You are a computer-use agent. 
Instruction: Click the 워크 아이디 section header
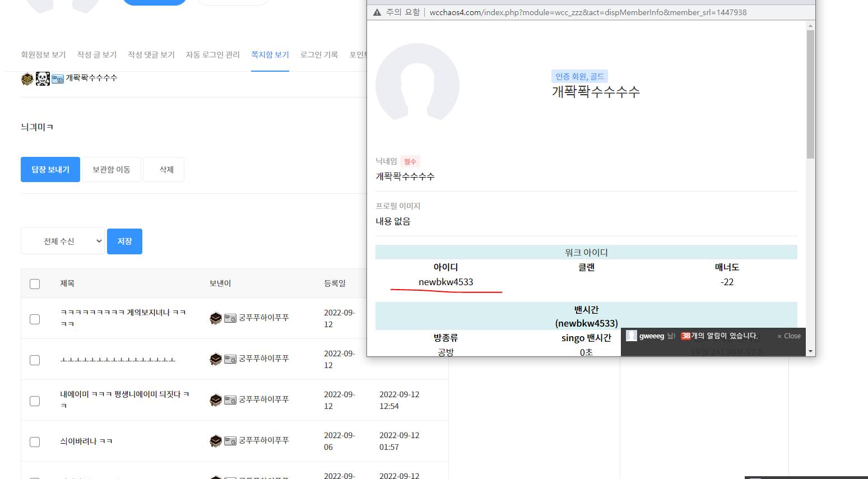586,252
